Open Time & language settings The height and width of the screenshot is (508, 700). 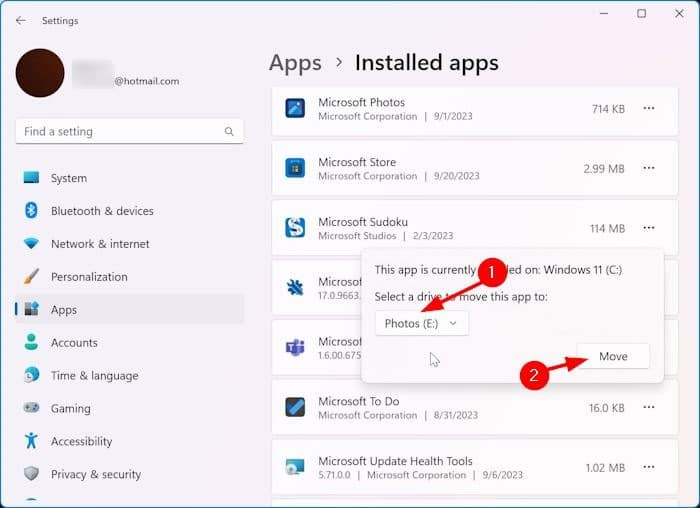[129, 375]
